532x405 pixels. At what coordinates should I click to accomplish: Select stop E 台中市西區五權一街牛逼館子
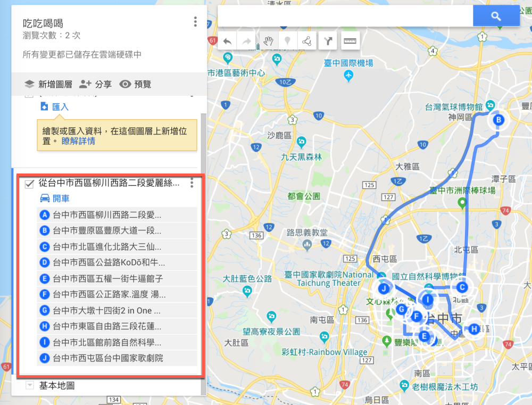[x=117, y=278]
